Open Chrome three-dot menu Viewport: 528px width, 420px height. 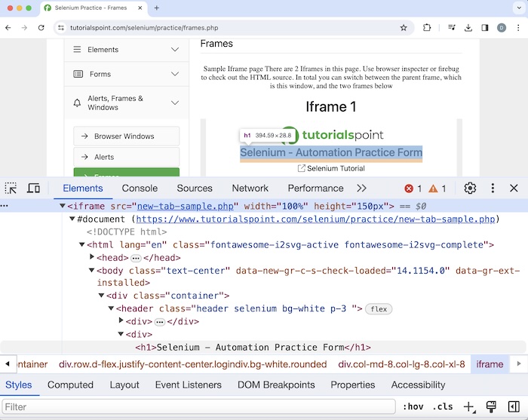tap(518, 28)
